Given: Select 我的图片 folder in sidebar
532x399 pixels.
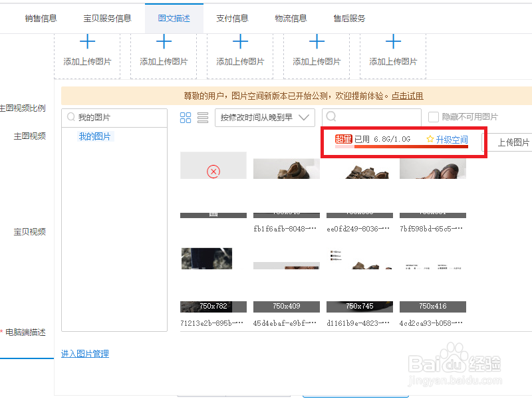Looking at the screenshot, I should click(98, 136).
